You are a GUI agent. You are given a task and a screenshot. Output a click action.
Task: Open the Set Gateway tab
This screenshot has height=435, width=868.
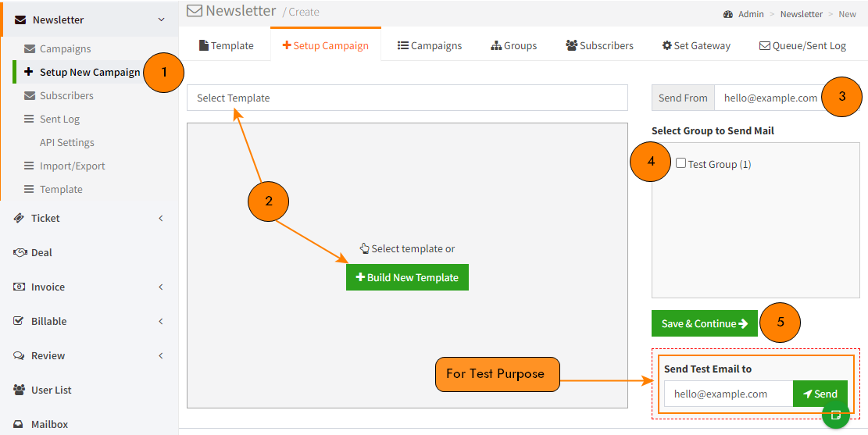[696, 45]
